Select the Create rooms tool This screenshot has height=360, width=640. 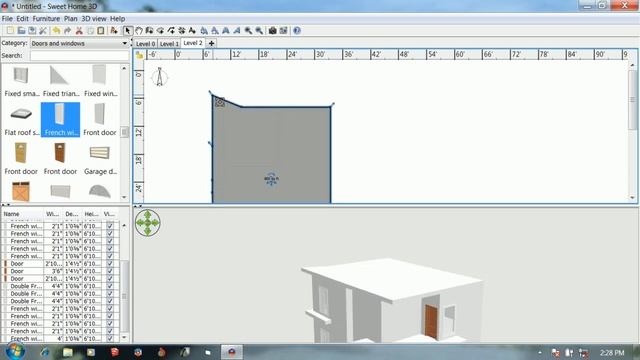tap(160, 31)
